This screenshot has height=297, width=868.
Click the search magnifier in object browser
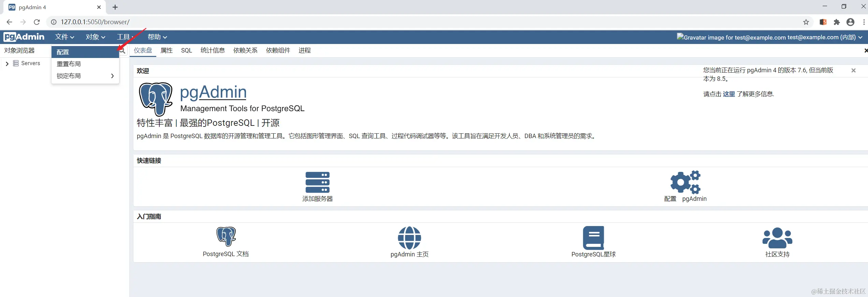point(122,51)
